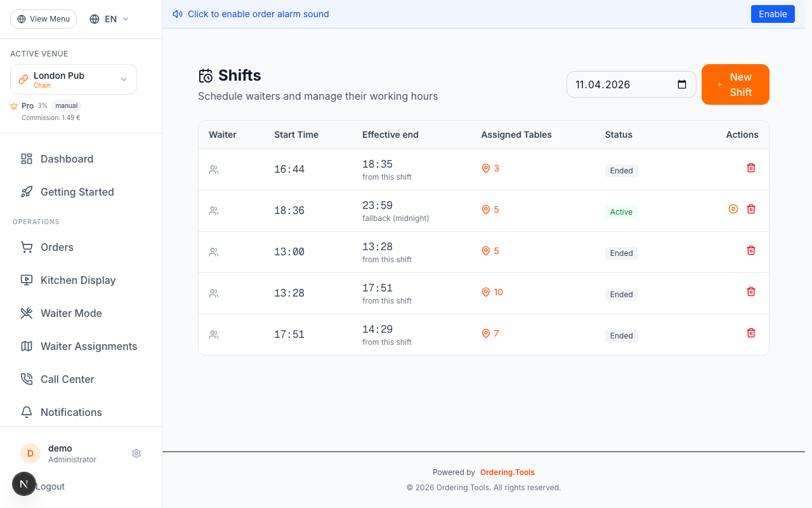Image resolution: width=812 pixels, height=508 pixels.
Task: Click the Active status badge
Action: coord(621,212)
